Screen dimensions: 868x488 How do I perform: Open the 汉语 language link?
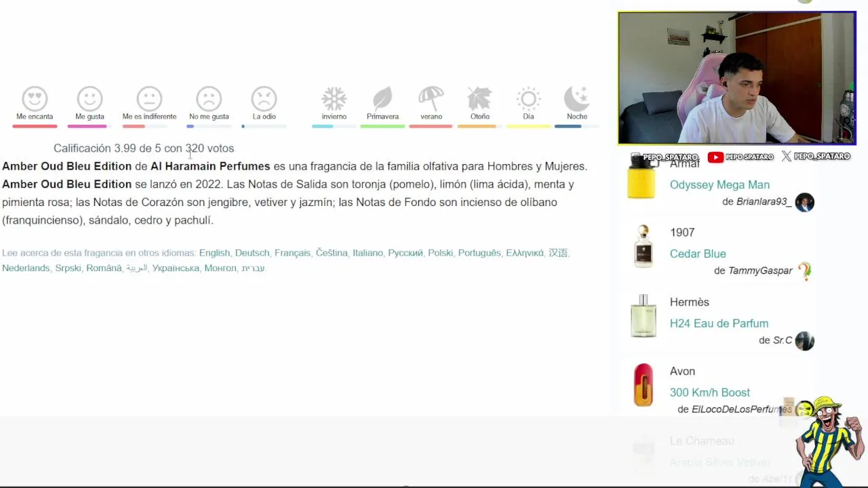click(x=558, y=253)
